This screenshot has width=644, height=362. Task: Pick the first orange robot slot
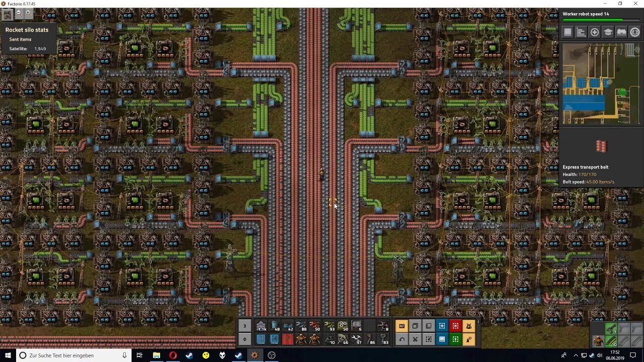[x=302, y=339]
